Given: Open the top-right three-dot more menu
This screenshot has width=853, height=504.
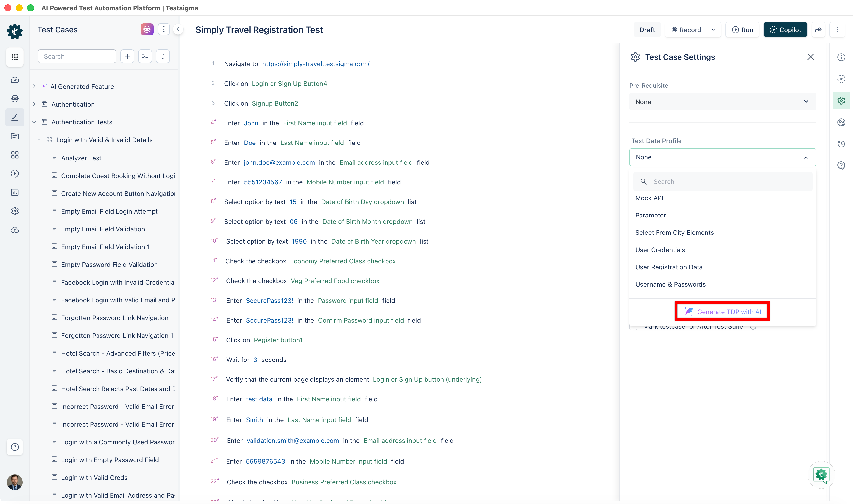Looking at the screenshot, I should coord(837,30).
